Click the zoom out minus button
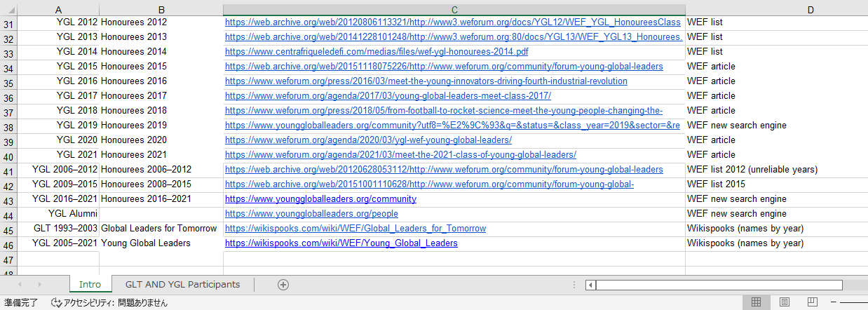868x310 pixels. [835, 302]
